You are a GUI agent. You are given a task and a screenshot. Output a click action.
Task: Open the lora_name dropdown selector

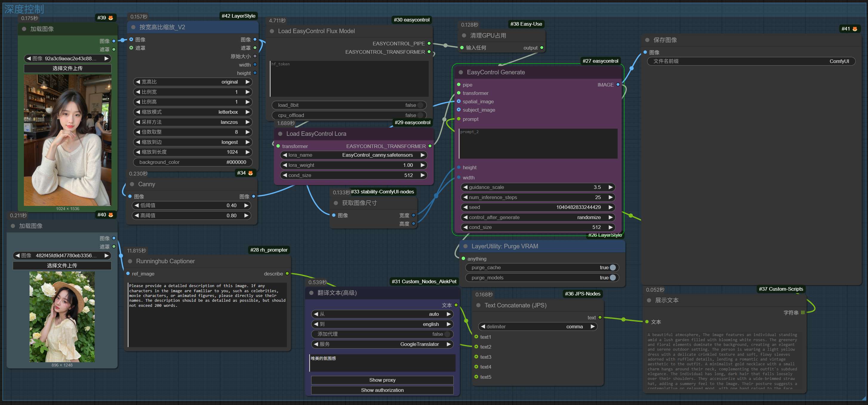pos(353,155)
